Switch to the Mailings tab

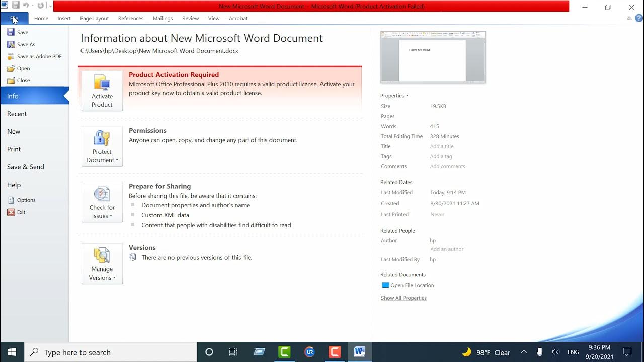163,18
